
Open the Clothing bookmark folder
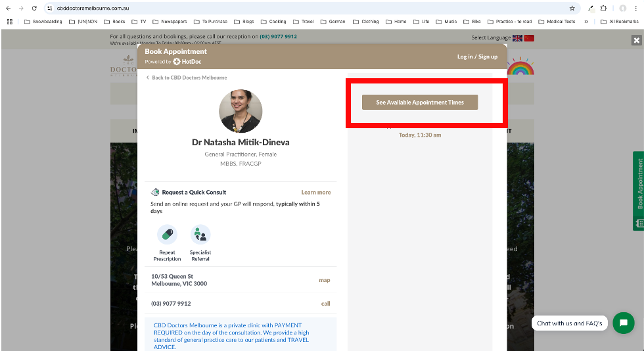(x=366, y=22)
